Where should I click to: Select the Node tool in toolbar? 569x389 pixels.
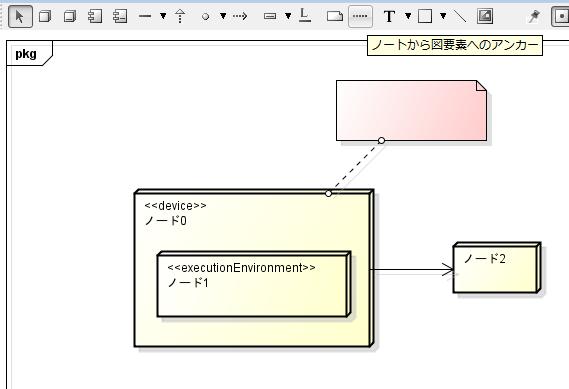pyautogui.click(x=45, y=16)
